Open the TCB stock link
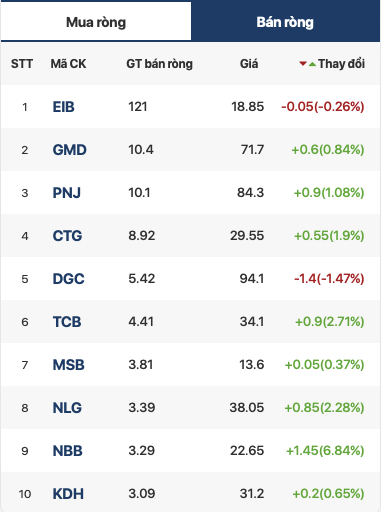Screen dimensions: 381x512 click(x=67, y=322)
